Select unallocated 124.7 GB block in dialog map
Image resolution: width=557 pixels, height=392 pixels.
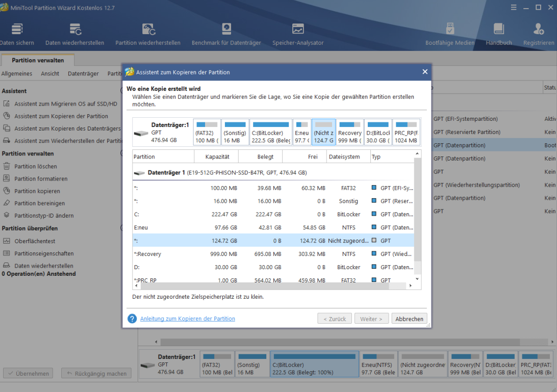point(323,132)
